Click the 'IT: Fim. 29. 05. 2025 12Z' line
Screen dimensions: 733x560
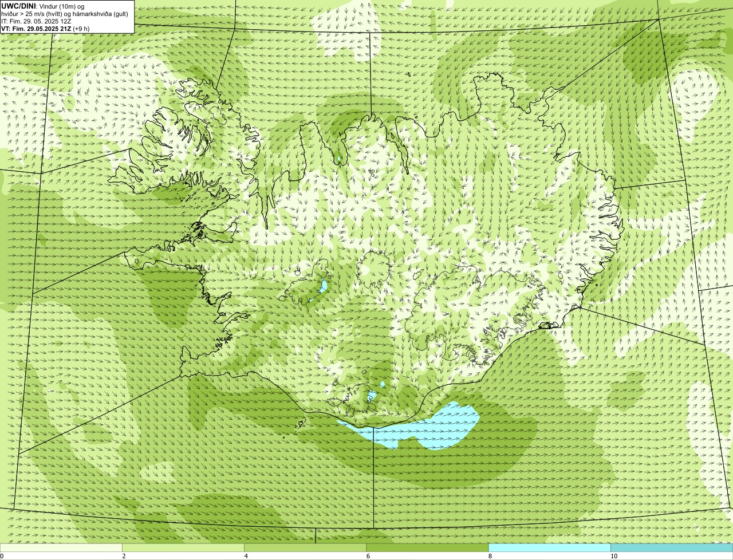[x=36, y=21]
